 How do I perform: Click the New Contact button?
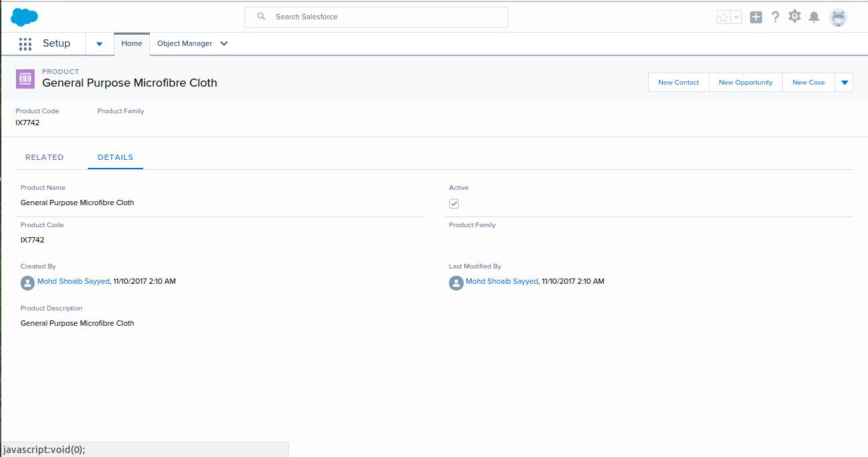coord(679,83)
